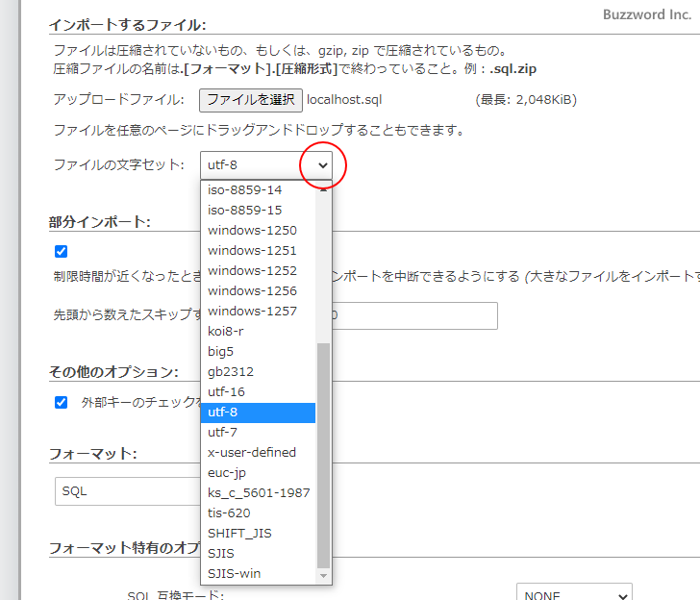Toggle the foreign key check checkbox
The image size is (700, 600).
[x=62, y=403]
